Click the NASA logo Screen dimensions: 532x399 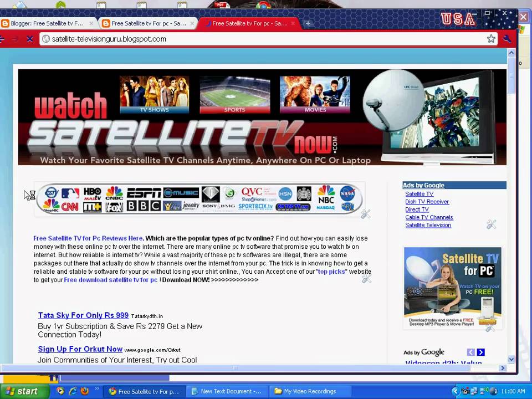click(x=347, y=193)
